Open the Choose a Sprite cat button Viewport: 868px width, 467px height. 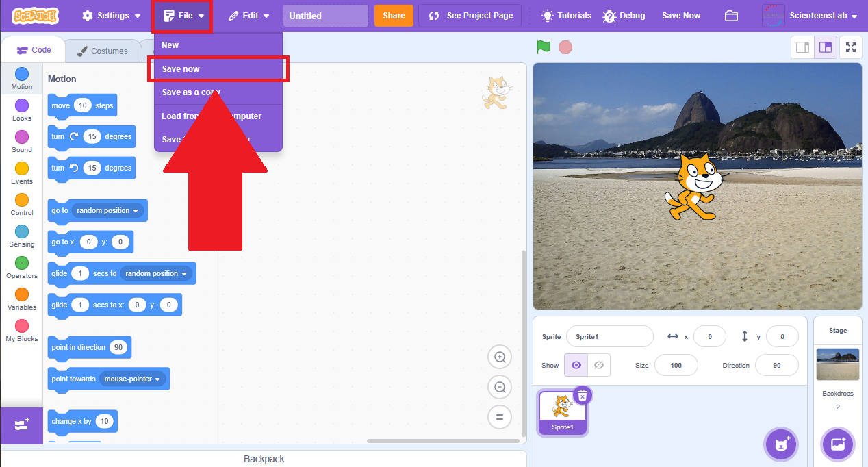(782, 444)
